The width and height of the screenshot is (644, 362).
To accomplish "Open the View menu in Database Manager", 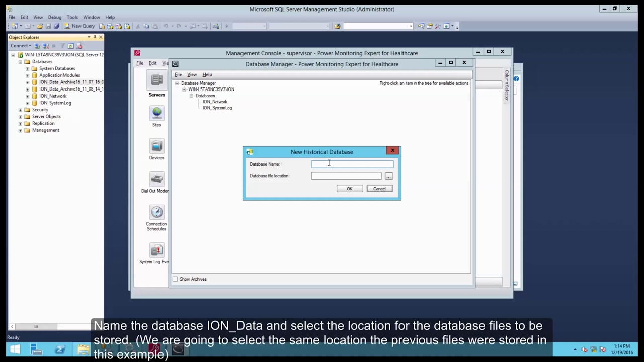I will point(192,74).
